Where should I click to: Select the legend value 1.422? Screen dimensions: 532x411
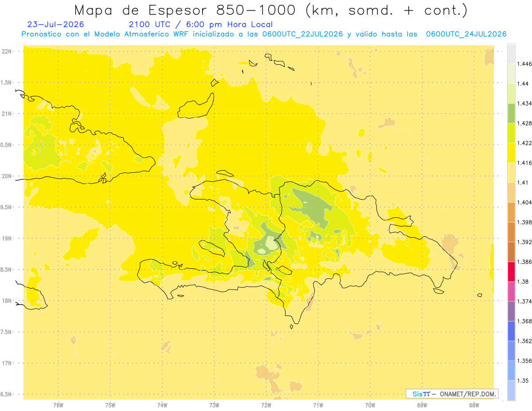[524, 143]
